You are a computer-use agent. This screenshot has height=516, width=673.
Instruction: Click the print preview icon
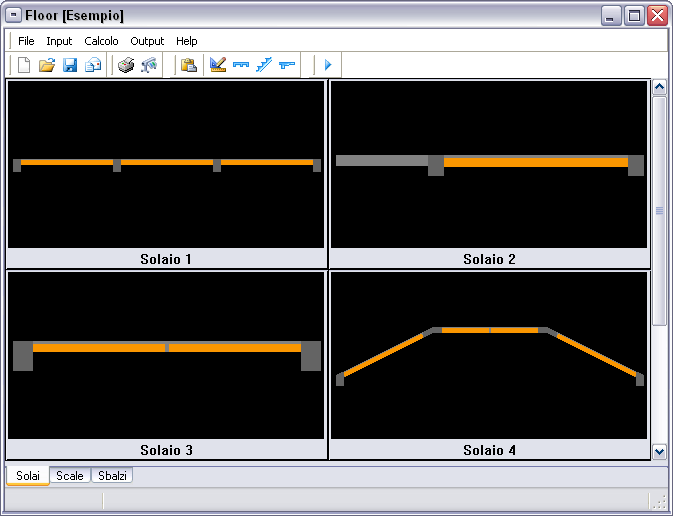[x=149, y=66]
